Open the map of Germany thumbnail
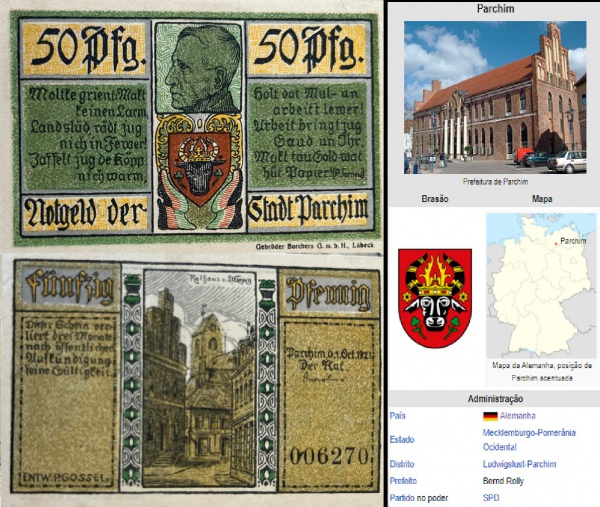This screenshot has width=600, height=507. pos(541,285)
